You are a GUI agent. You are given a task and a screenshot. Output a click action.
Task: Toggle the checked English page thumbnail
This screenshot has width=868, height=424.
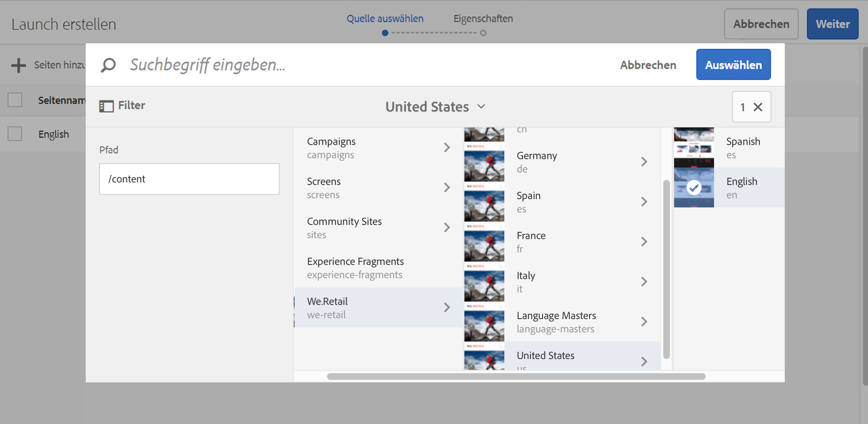point(694,187)
